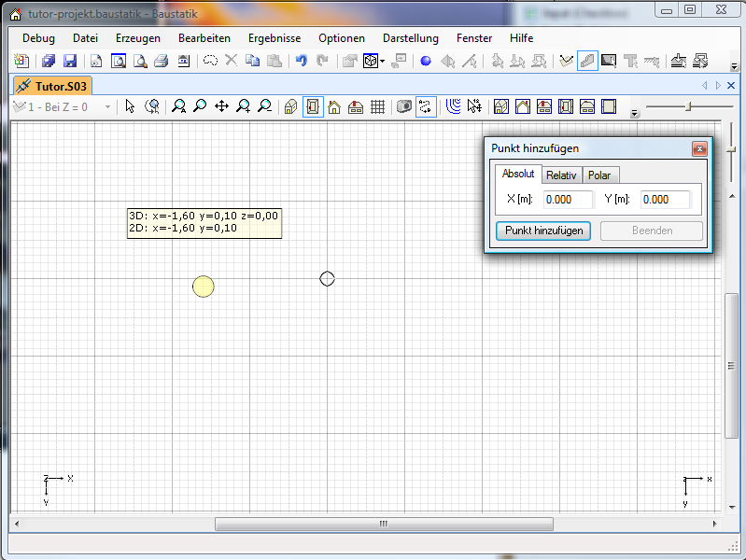746x560 pixels.
Task: Expand the view toolbar overflow options arrow
Action: [634, 113]
